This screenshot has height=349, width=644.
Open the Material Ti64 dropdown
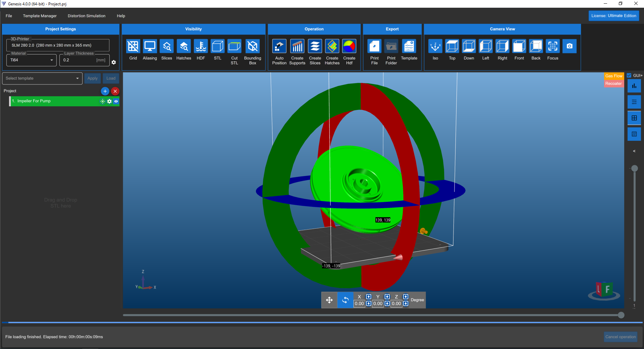(x=31, y=60)
